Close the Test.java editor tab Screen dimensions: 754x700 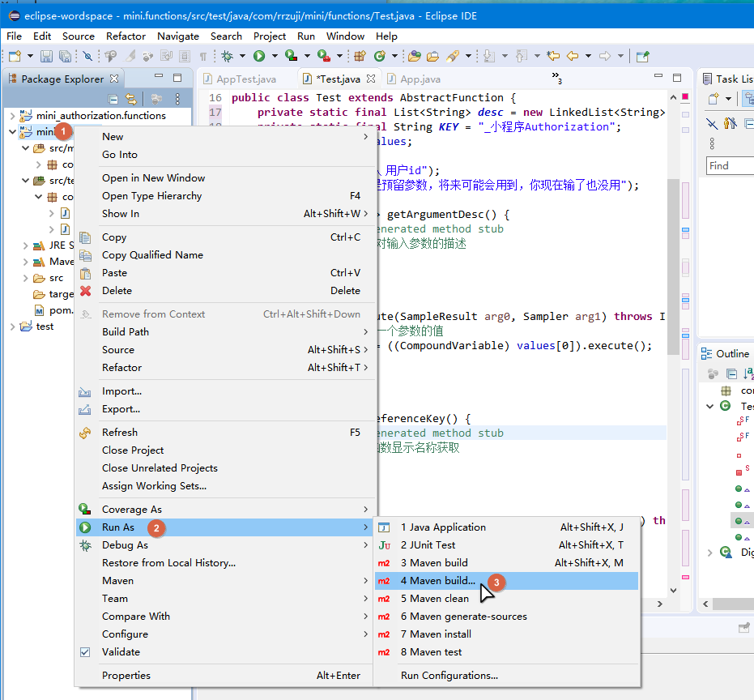(x=371, y=79)
